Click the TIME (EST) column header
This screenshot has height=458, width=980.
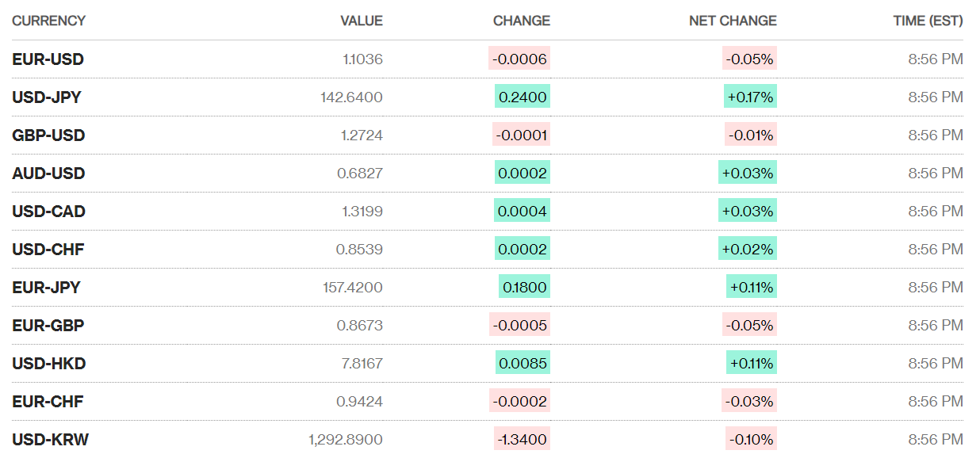(928, 21)
